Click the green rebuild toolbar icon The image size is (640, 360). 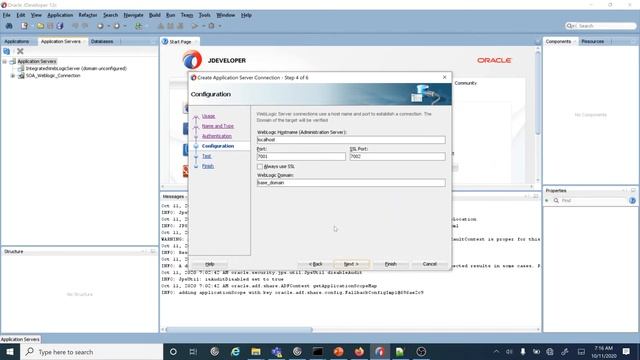[139, 26]
